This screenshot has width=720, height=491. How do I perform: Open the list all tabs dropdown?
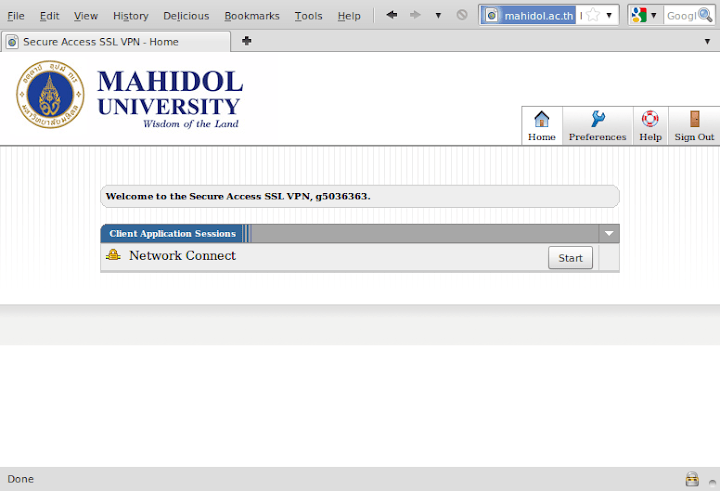point(707,42)
